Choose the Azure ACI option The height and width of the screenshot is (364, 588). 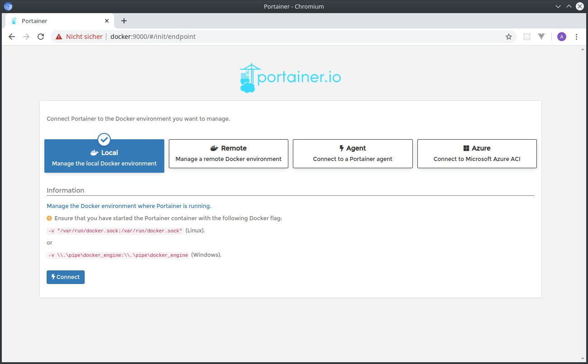pos(477,154)
